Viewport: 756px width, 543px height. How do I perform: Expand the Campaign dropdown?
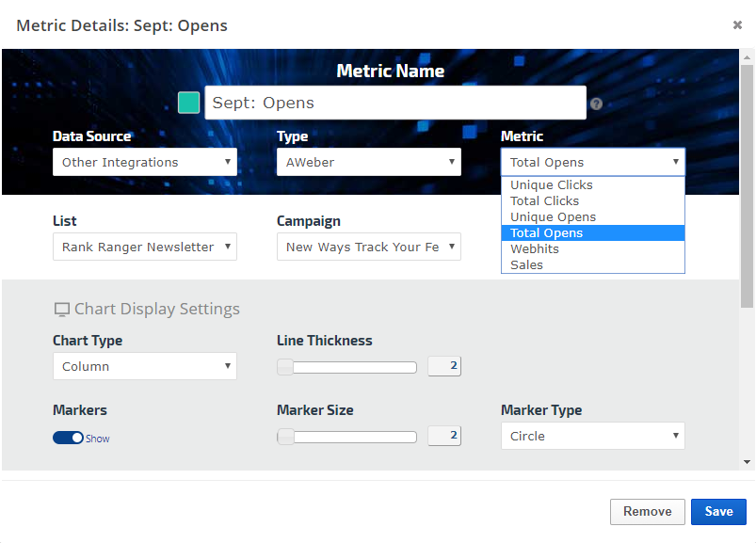pyautogui.click(x=368, y=247)
